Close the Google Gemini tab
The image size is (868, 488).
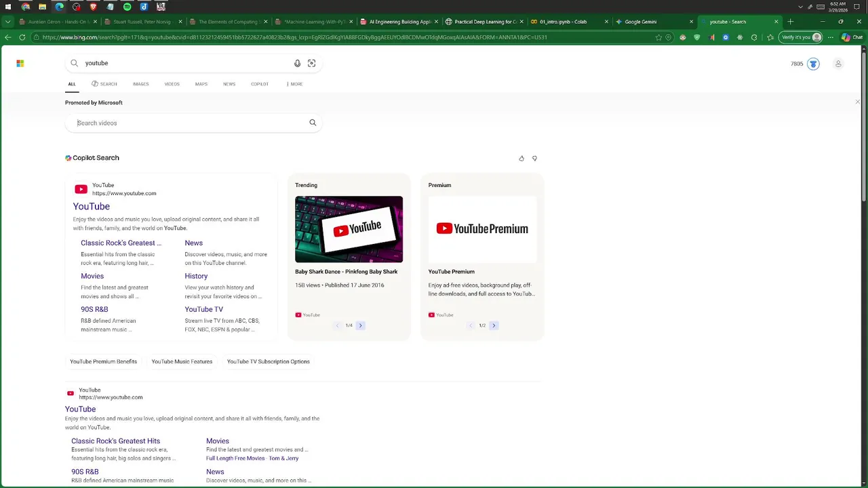click(691, 22)
